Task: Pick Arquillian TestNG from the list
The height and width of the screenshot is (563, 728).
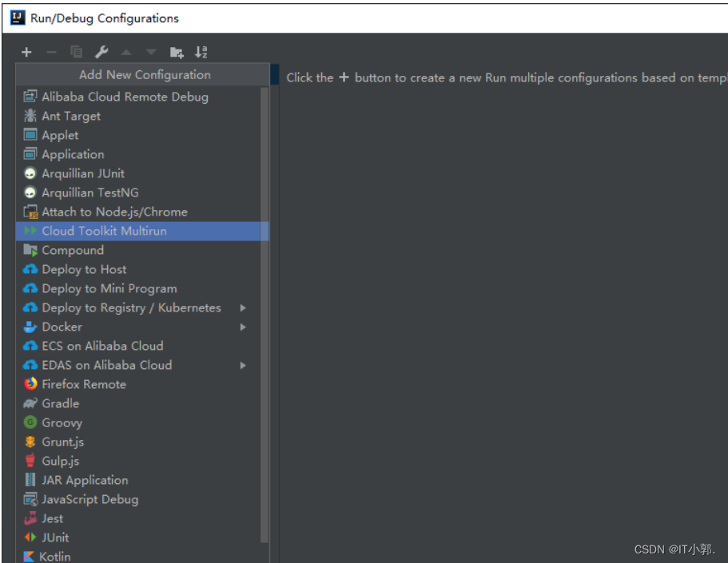Action: (90, 192)
